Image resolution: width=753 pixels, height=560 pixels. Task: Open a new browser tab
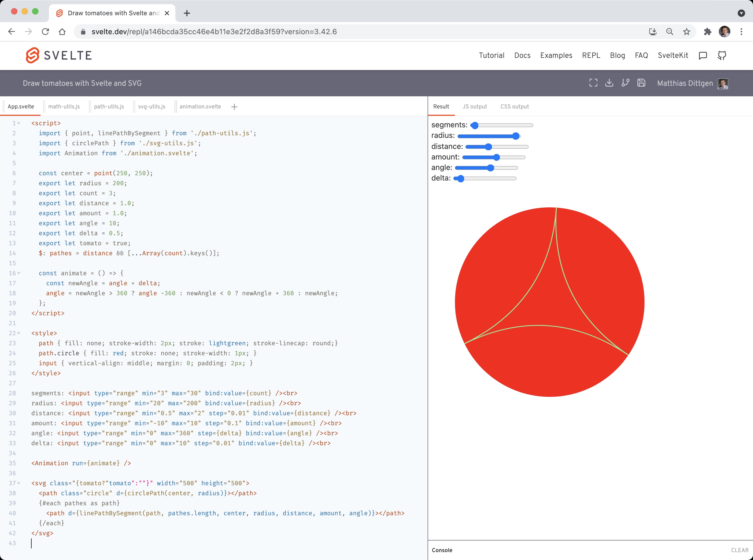187,13
